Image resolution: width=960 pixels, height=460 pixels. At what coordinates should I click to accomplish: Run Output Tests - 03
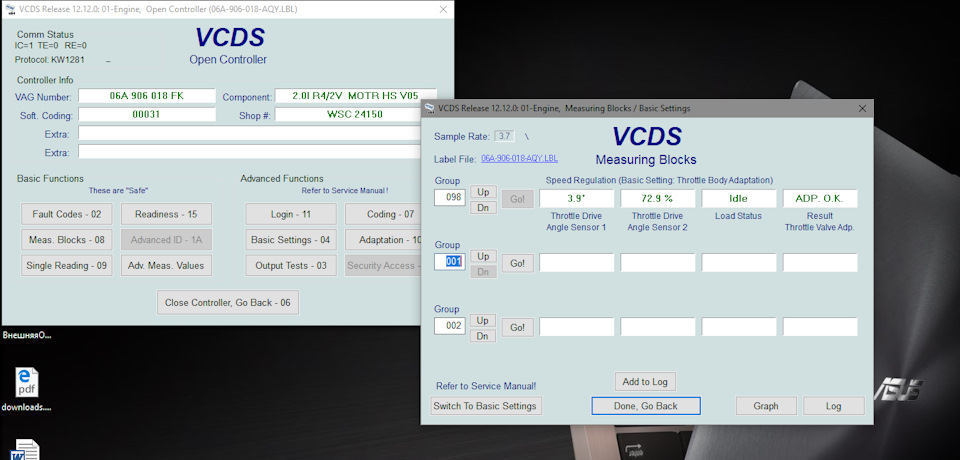tap(291, 266)
